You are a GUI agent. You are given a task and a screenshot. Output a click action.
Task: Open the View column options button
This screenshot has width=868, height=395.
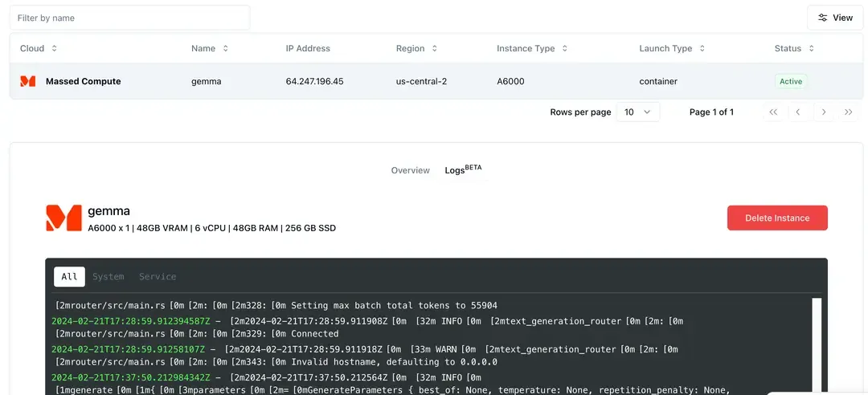pyautogui.click(x=835, y=18)
